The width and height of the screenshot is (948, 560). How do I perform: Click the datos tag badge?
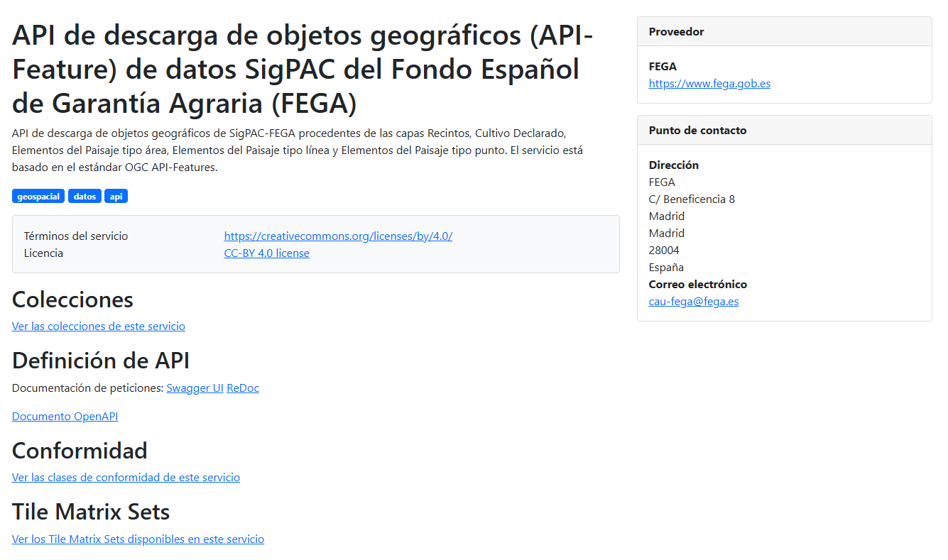click(x=85, y=197)
